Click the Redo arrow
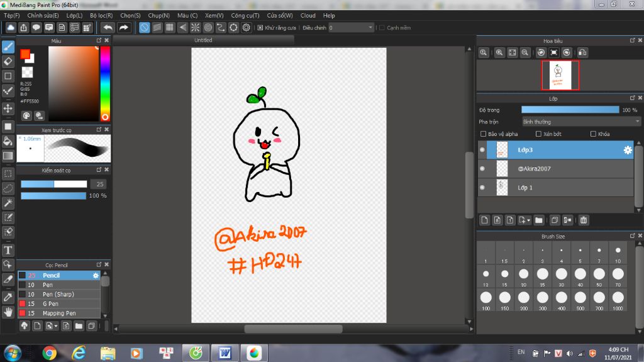Screen dimensions: 644x362 [x=123, y=28]
